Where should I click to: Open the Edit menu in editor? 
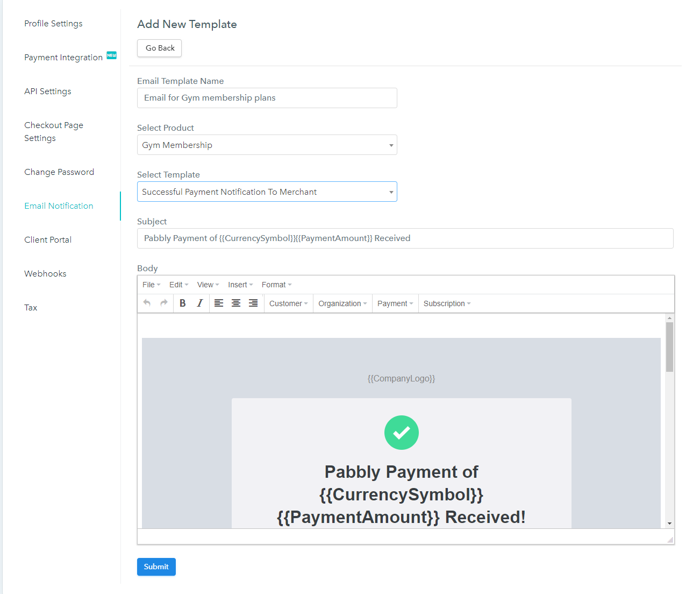(x=178, y=285)
